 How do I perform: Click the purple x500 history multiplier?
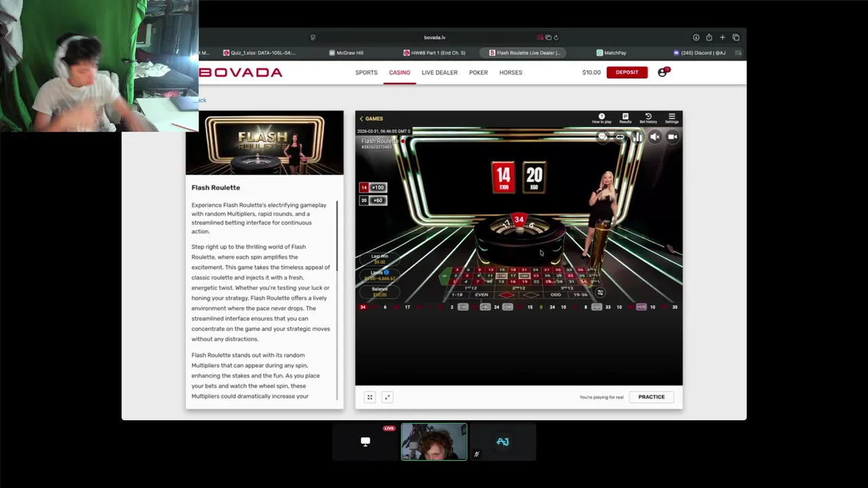(x=641, y=307)
